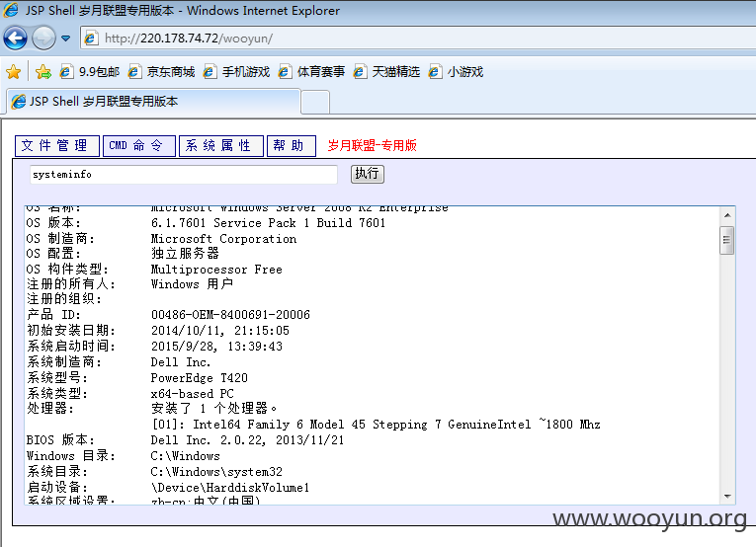Click the text 'Multiprocessor Free'
The width and height of the screenshot is (756, 547).
click(216, 270)
